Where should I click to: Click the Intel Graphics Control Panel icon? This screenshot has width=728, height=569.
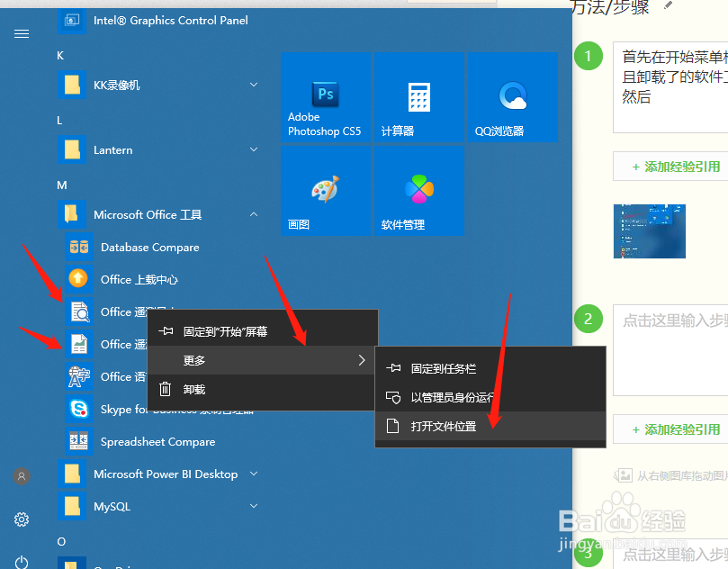(72, 21)
